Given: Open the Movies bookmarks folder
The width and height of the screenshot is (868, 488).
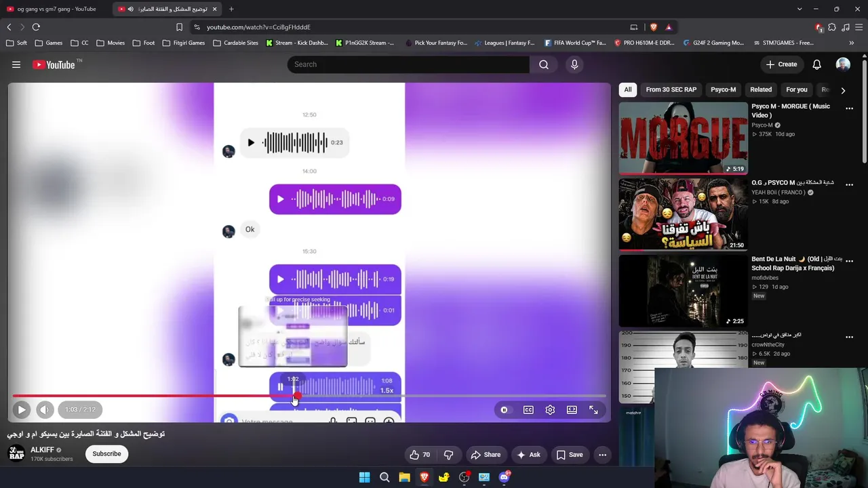Looking at the screenshot, I should point(111,43).
